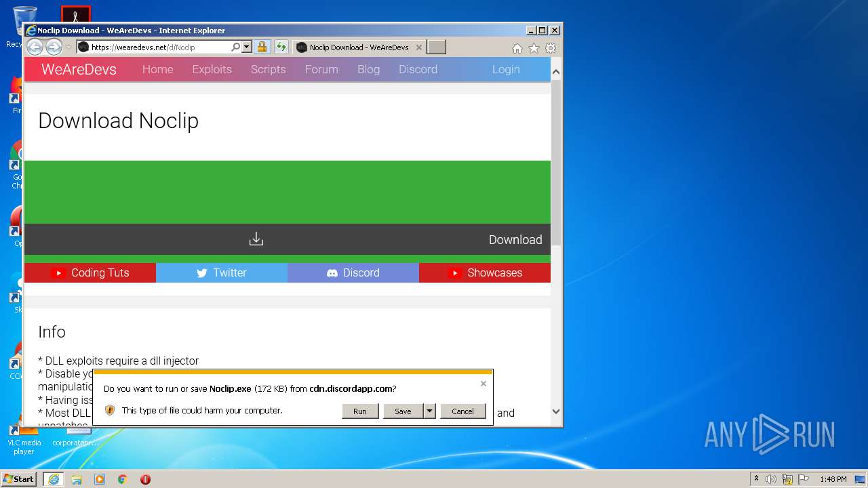Open the Scripts nav link
Screen dimensions: 868x488
tap(268, 69)
